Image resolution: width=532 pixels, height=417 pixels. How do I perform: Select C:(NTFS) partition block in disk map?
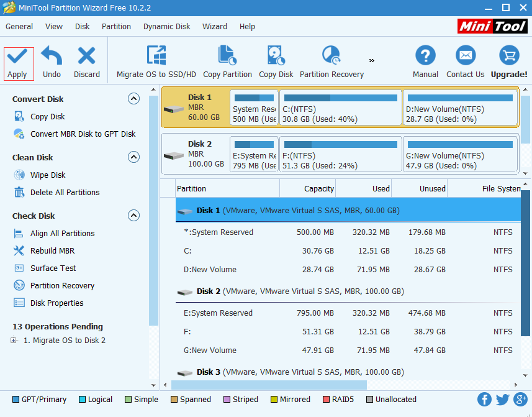(x=341, y=108)
